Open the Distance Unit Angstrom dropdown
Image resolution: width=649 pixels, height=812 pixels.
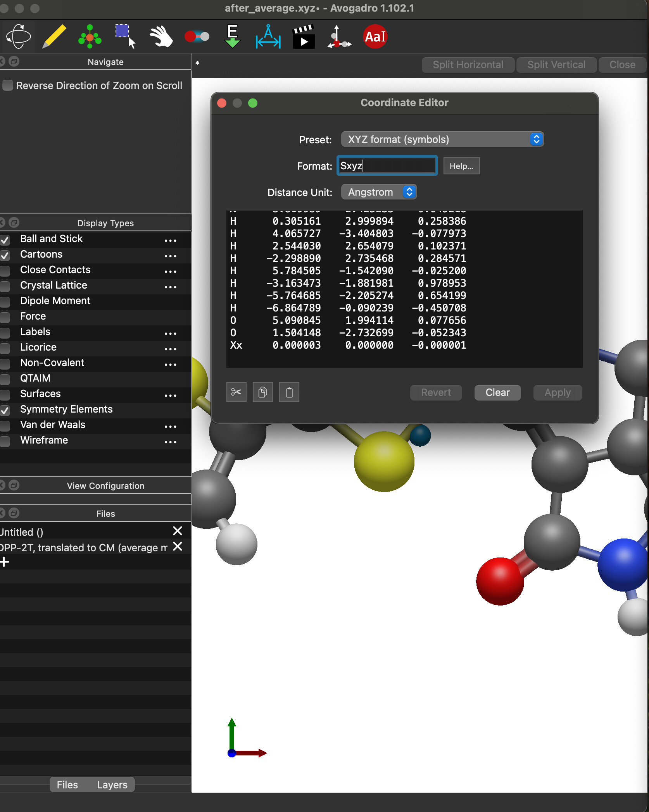(378, 192)
